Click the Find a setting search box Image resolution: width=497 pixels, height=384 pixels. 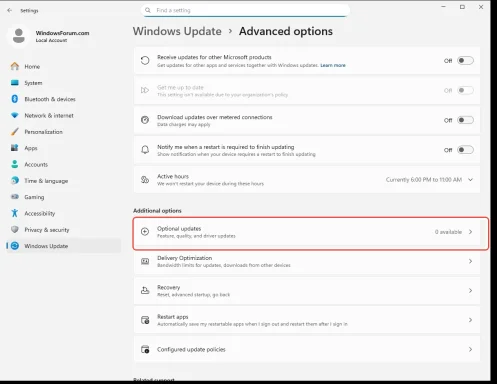pos(245,10)
